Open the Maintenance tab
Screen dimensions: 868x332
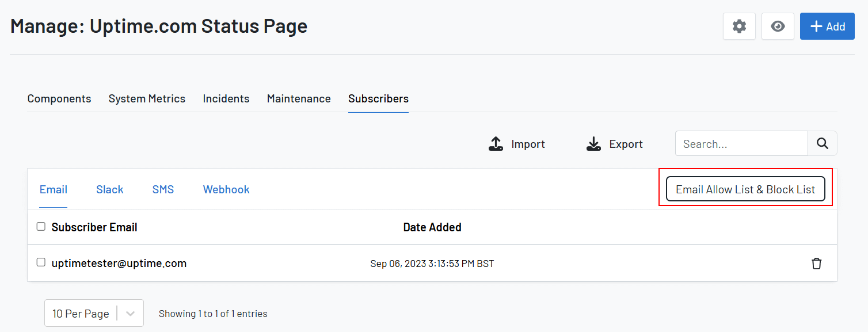pos(299,98)
